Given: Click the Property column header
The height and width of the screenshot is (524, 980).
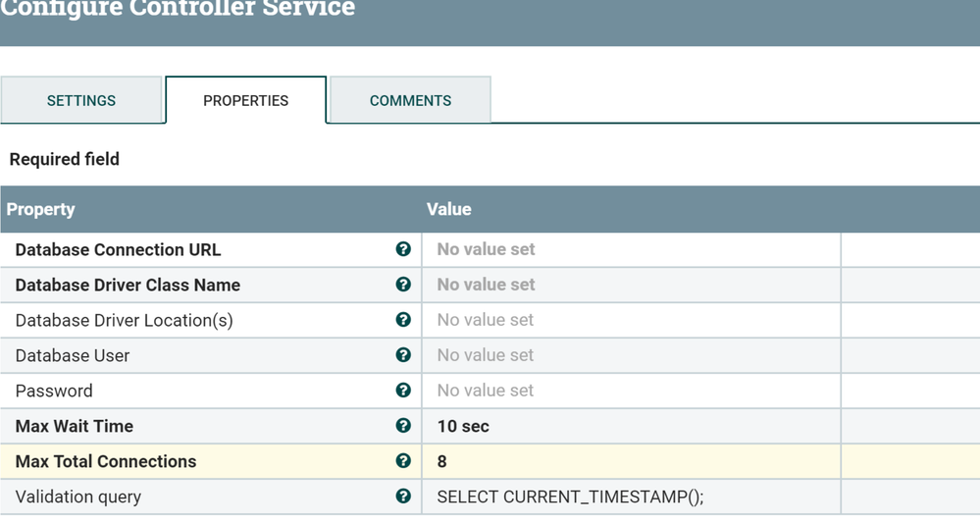Looking at the screenshot, I should point(41,209).
